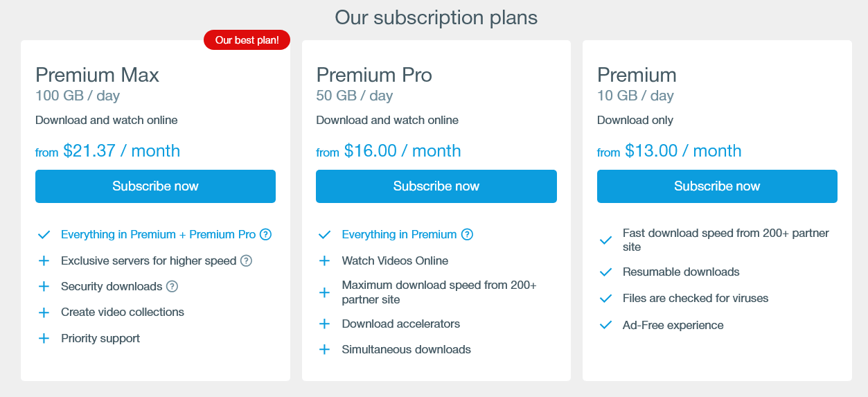The width and height of the screenshot is (868, 397).
Task: Click plus icon beside Priority support
Action: tap(44, 339)
